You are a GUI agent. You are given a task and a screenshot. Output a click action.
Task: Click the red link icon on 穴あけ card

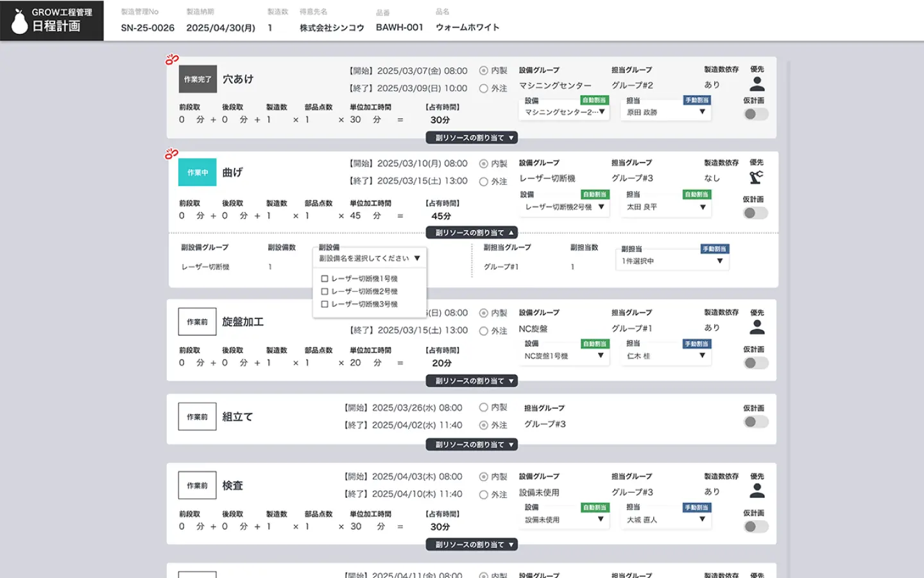point(172,60)
